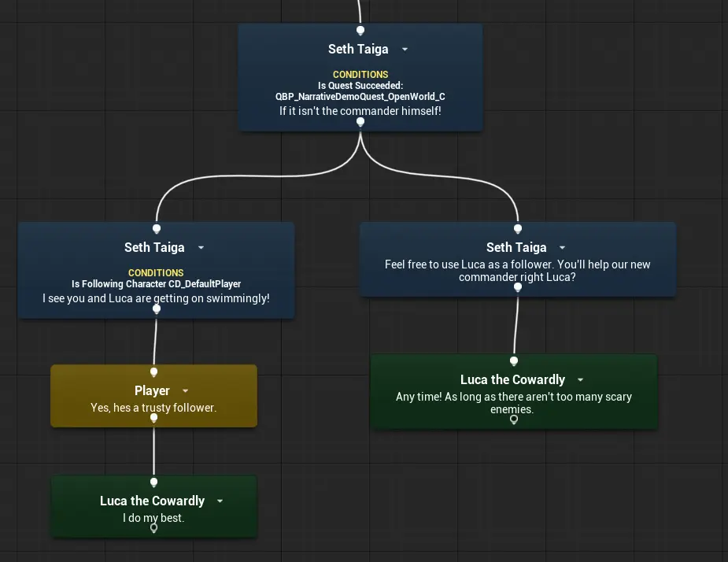728x562 pixels.
Task: Select Luca the Cowardly title above 'I do my best'
Action: (x=152, y=501)
